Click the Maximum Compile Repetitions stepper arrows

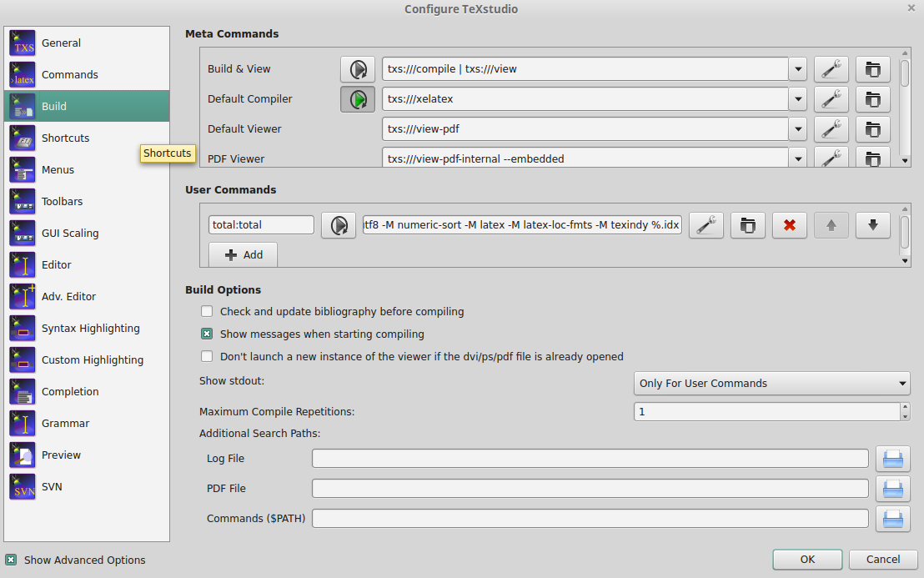click(x=905, y=411)
